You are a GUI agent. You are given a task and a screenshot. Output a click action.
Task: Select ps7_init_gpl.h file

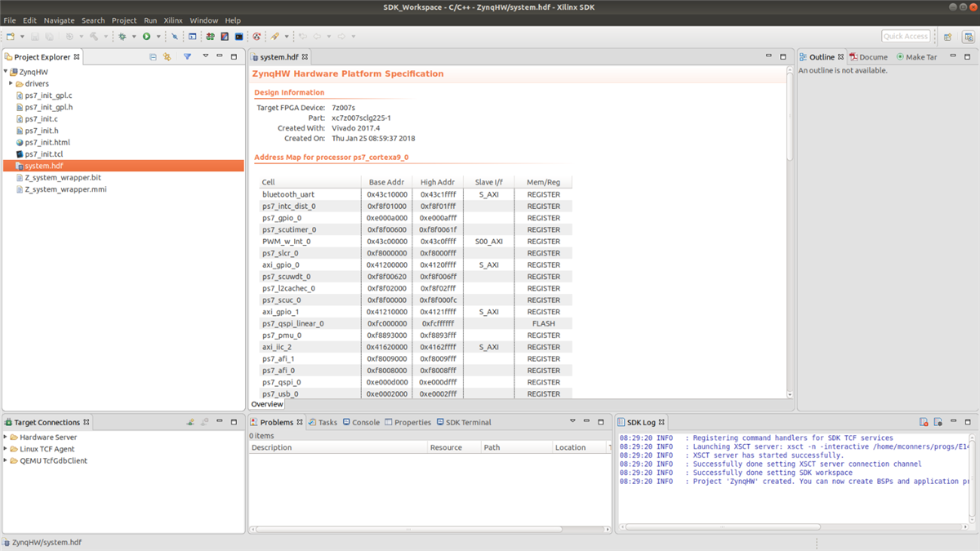pos(48,107)
